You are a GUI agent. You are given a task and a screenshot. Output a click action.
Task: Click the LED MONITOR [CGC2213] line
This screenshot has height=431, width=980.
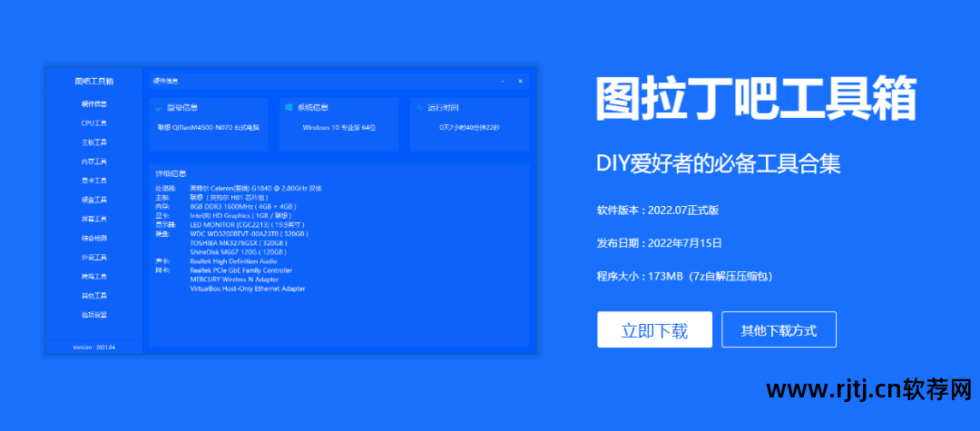pos(248,224)
